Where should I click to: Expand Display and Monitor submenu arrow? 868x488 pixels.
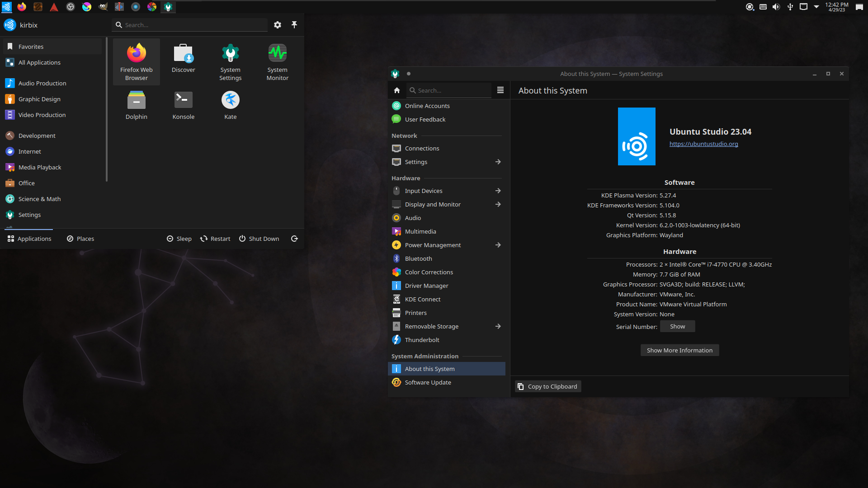click(498, 204)
